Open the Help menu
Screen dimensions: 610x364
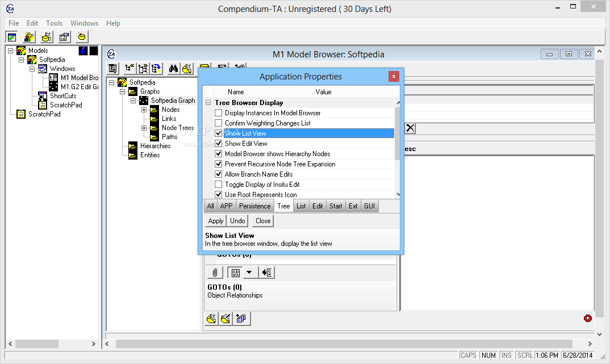click(x=113, y=23)
